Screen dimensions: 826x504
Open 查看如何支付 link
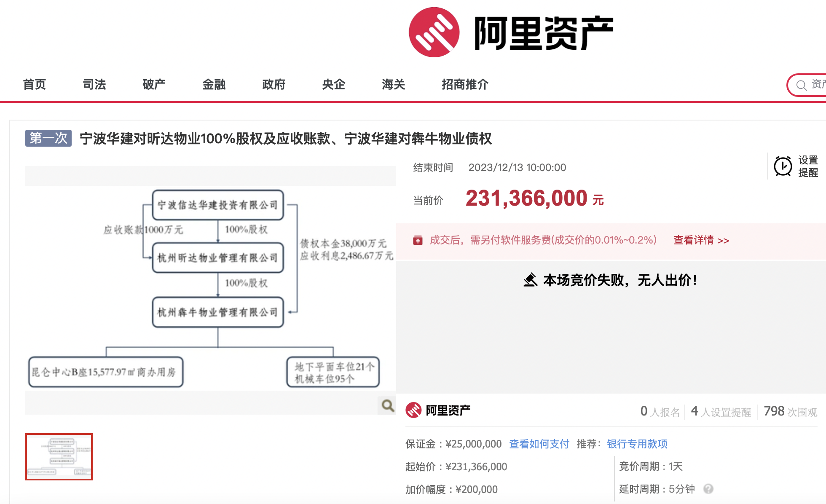pyautogui.click(x=539, y=444)
